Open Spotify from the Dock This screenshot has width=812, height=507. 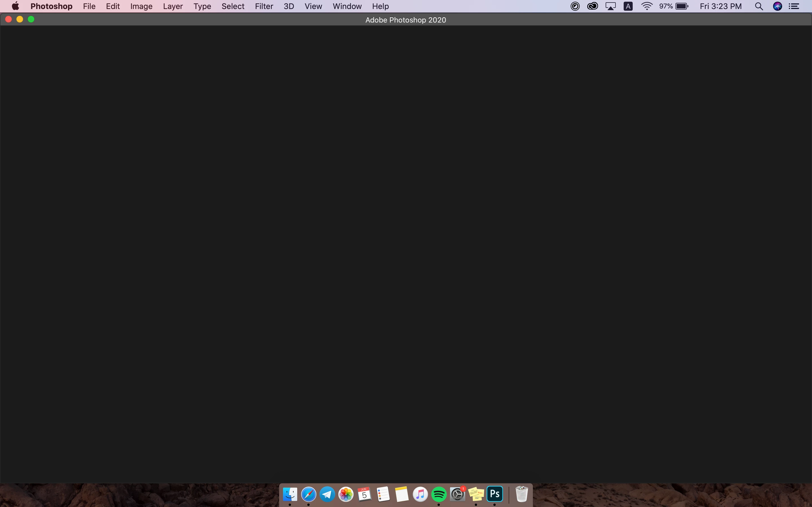(439, 494)
